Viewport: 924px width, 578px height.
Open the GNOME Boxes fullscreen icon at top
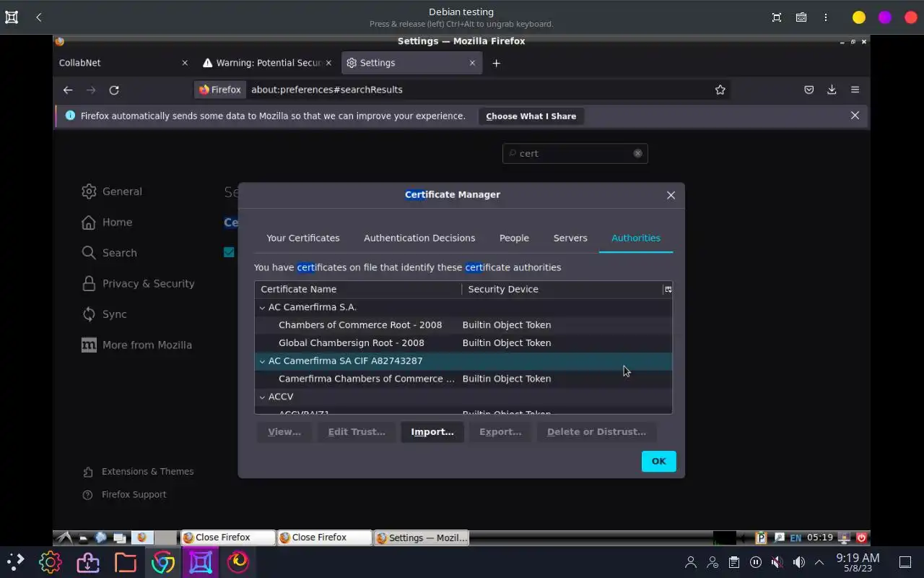click(x=777, y=17)
